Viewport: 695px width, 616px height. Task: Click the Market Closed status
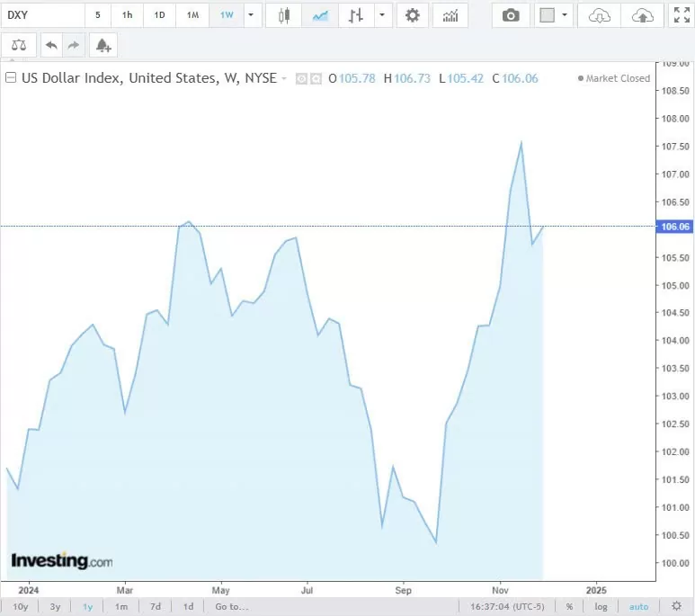coord(614,78)
